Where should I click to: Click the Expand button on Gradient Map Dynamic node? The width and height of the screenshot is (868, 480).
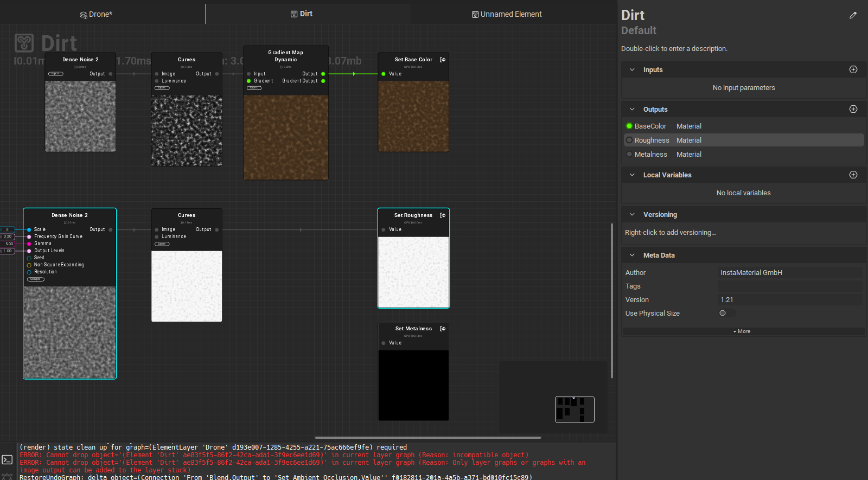pyautogui.click(x=254, y=88)
